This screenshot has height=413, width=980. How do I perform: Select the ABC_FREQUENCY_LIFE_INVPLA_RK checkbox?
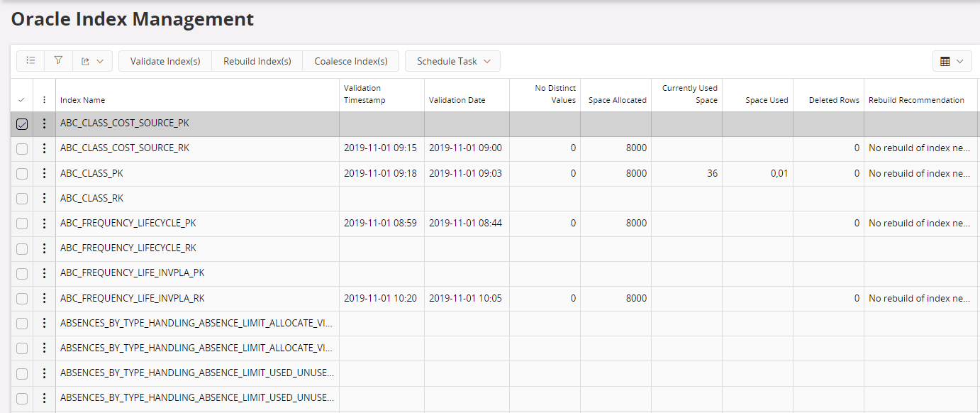(21, 298)
